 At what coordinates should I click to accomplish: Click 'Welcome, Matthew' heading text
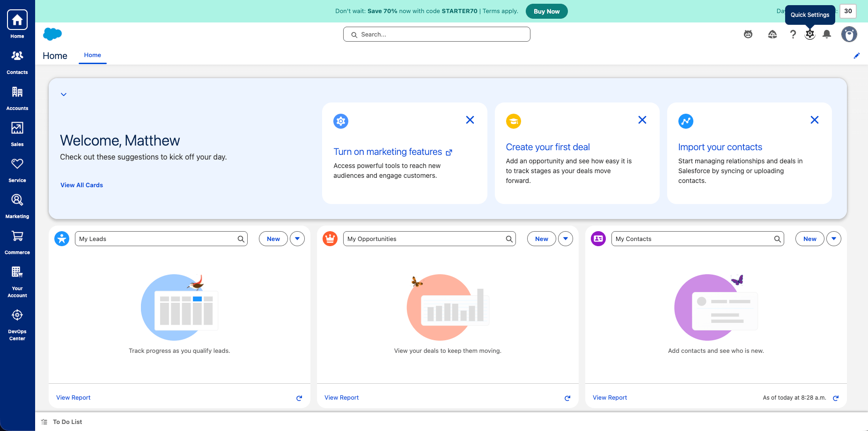[120, 140]
